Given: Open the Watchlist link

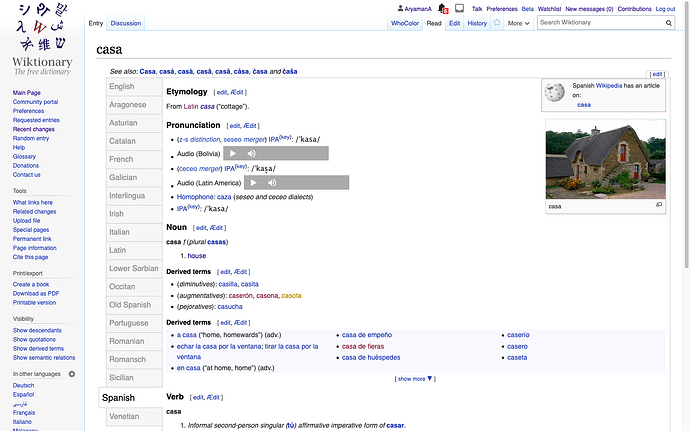Looking at the screenshot, I should pos(549,9).
